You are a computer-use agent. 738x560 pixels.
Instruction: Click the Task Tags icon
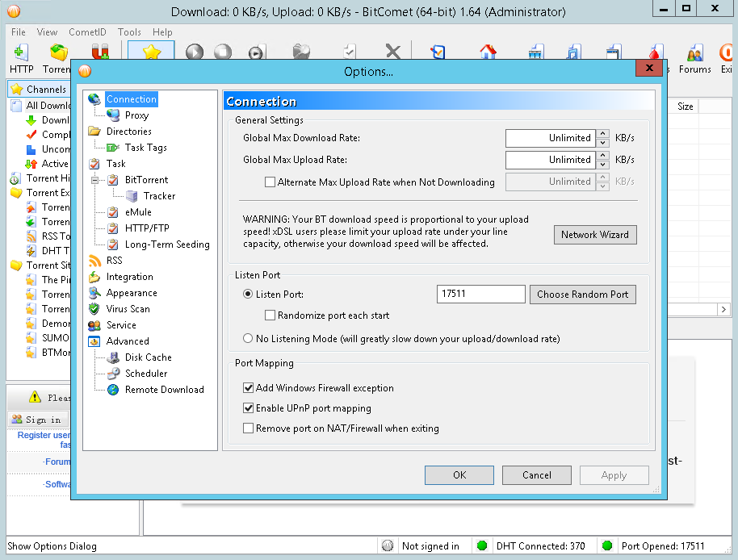point(113,148)
